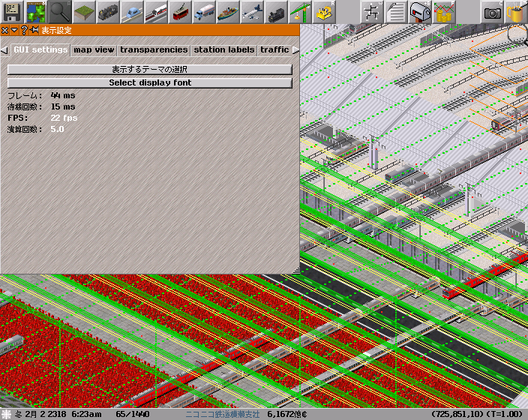
Task: Open the finances chart with coins
Action: pyautogui.click(x=443, y=12)
